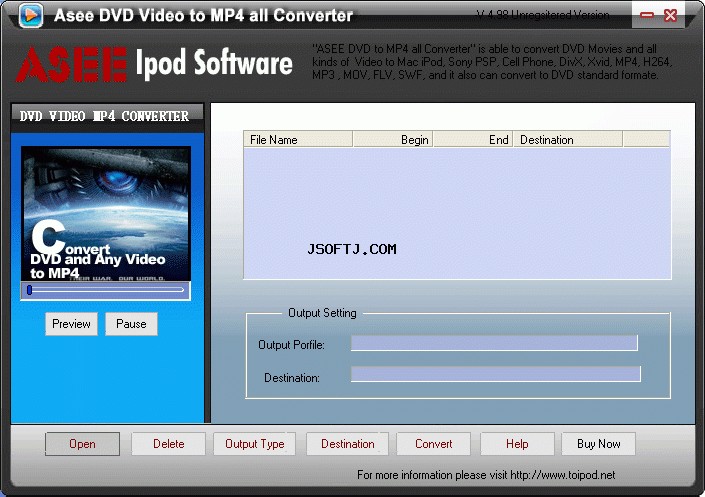Click the 'V 4.98 Unregsitered Version' text

pyautogui.click(x=543, y=15)
